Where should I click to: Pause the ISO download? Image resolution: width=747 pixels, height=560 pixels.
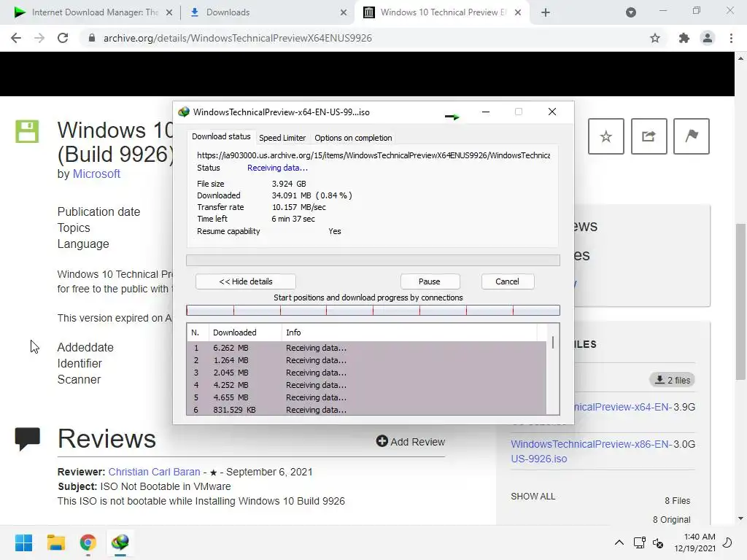tap(430, 281)
